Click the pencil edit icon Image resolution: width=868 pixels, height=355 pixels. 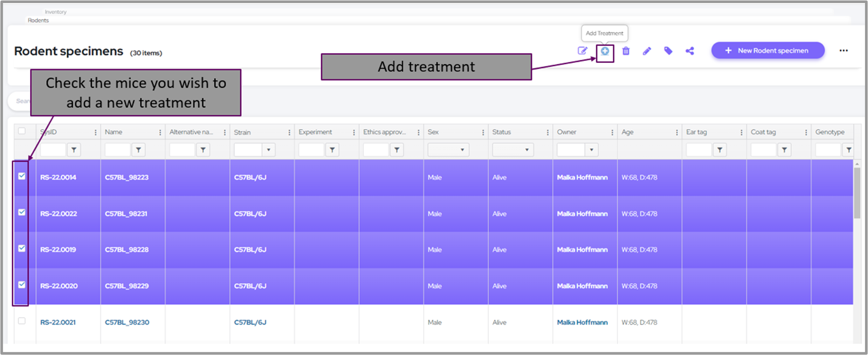coord(647,51)
